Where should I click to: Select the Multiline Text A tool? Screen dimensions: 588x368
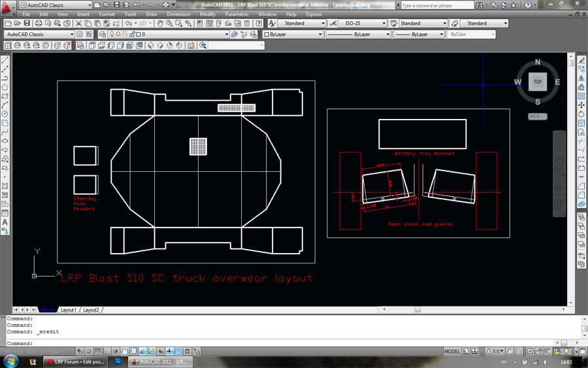click(x=5, y=222)
